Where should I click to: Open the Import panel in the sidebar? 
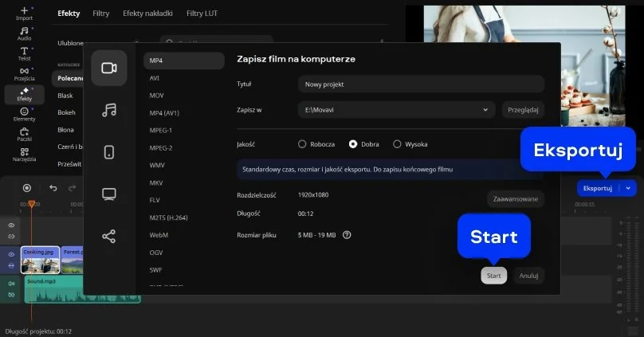[x=24, y=14]
